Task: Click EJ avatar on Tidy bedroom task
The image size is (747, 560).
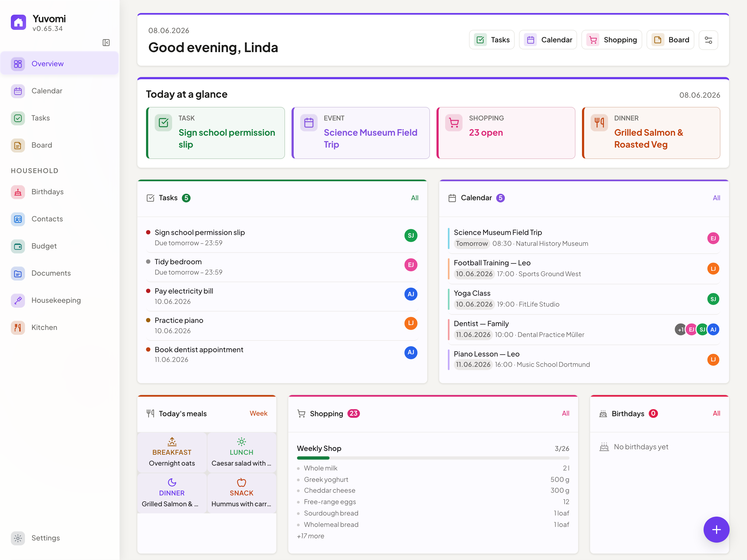Action: 411,265
